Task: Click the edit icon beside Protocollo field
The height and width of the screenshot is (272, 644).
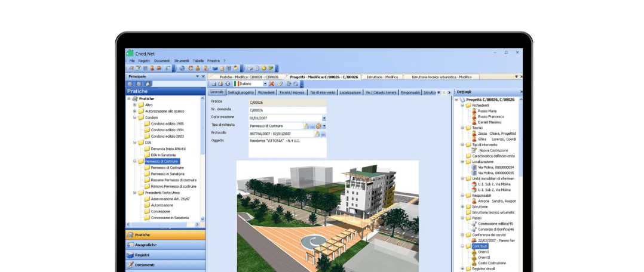Action: pyautogui.click(x=318, y=134)
